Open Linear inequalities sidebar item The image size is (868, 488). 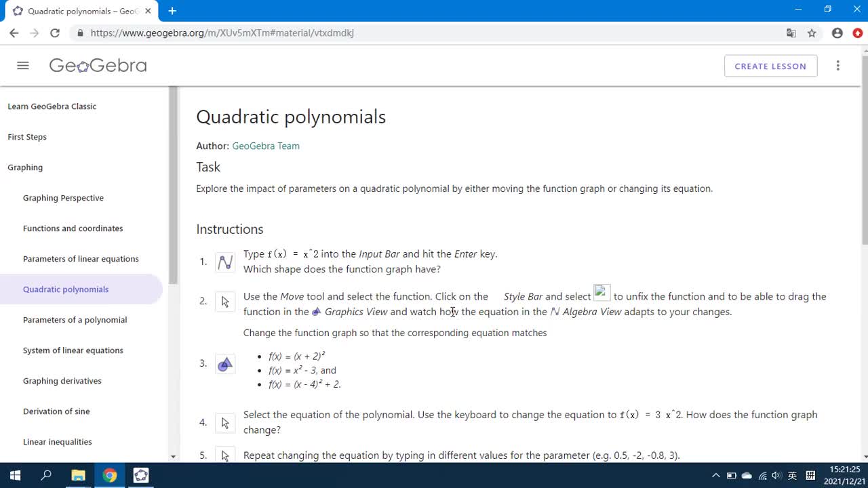pyautogui.click(x=58, y=442)
